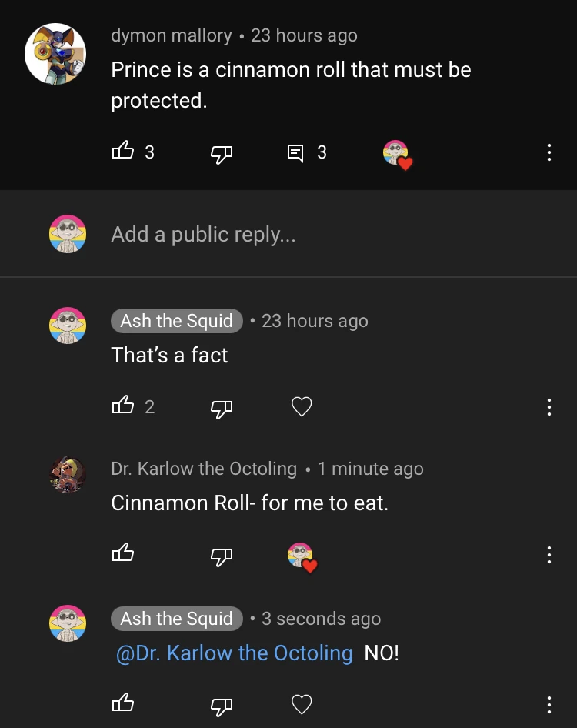
Task: Dislike Dr. Karlow the Octoling's reply
Action: click(x=222, y=555)
